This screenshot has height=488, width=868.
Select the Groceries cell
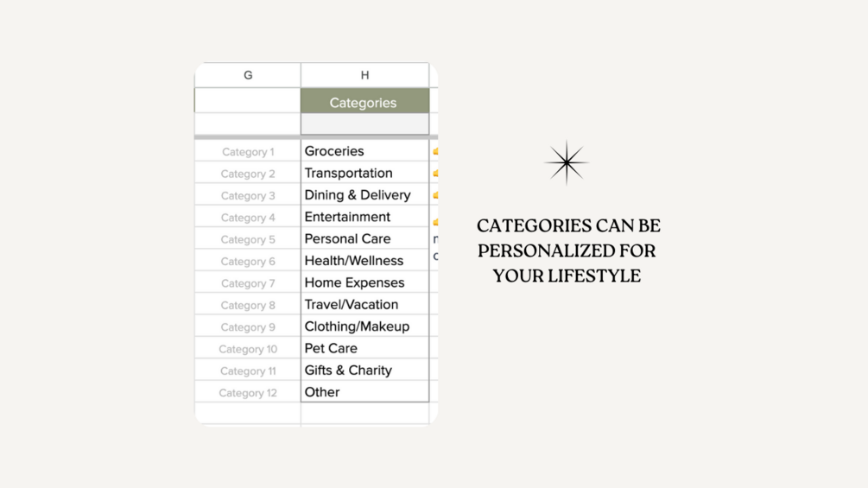(x=364, y=151)
